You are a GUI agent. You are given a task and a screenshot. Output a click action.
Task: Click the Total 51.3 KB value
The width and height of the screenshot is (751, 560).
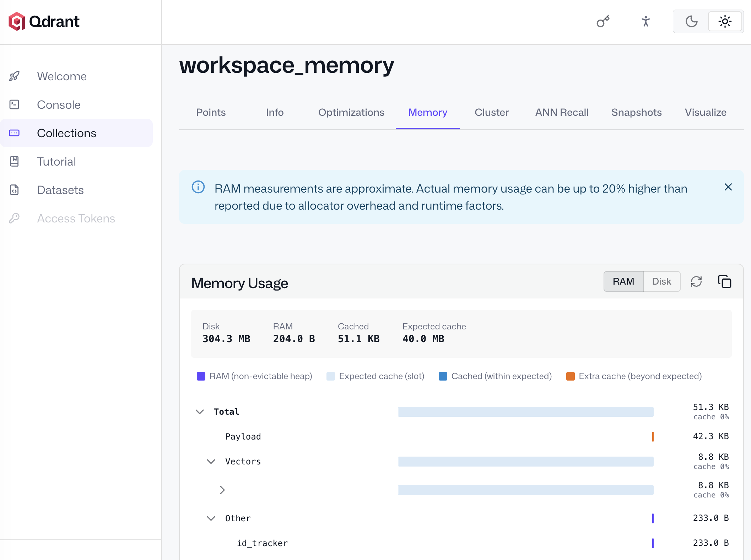pyautogui.click(x=711, y=407)
